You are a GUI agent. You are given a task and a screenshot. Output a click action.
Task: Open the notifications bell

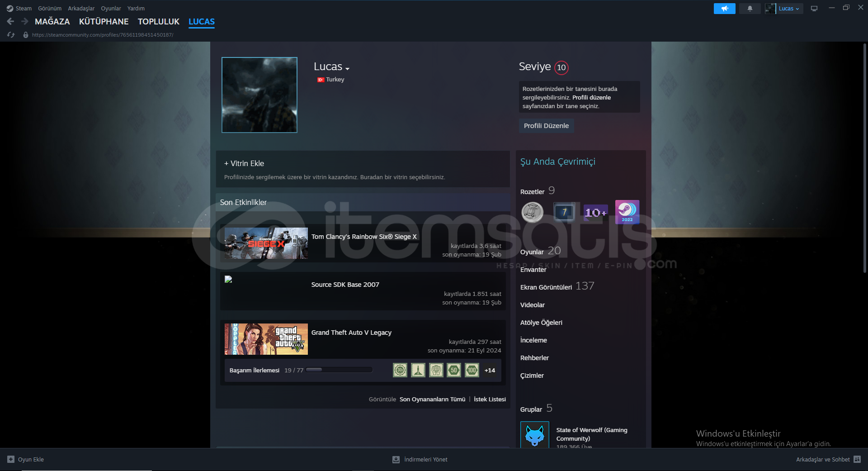click(x=750, y=9)
